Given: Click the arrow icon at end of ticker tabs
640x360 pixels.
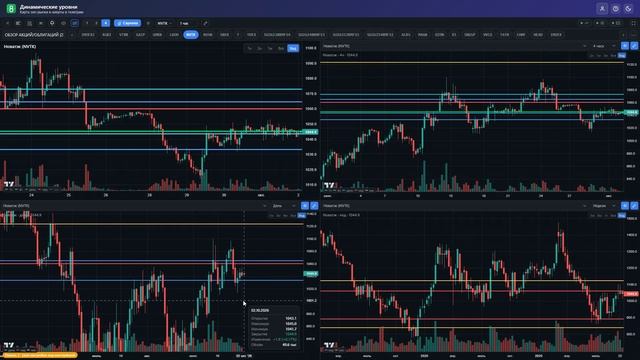Looking at the screenshot, I should 623,35.
